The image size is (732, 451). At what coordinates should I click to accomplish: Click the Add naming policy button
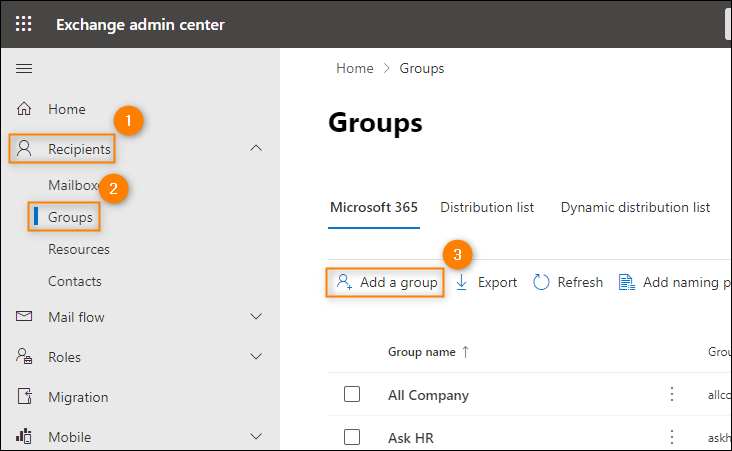(675, 282)
